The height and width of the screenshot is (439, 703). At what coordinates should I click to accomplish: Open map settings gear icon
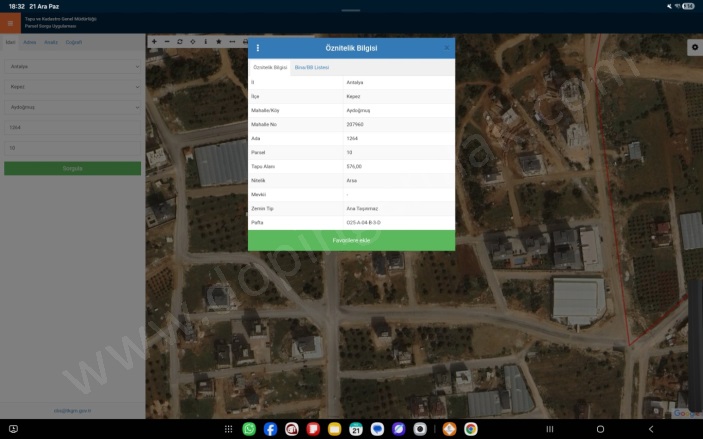click(694, 47)
